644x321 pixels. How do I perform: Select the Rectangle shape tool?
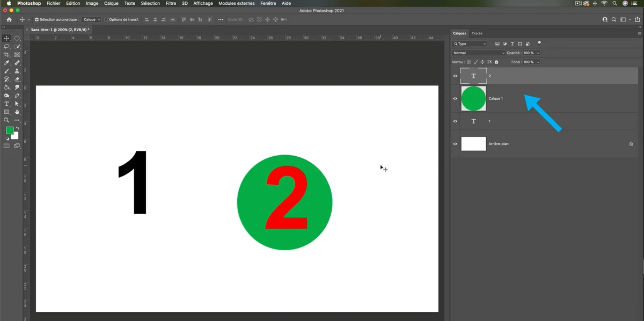7,112
